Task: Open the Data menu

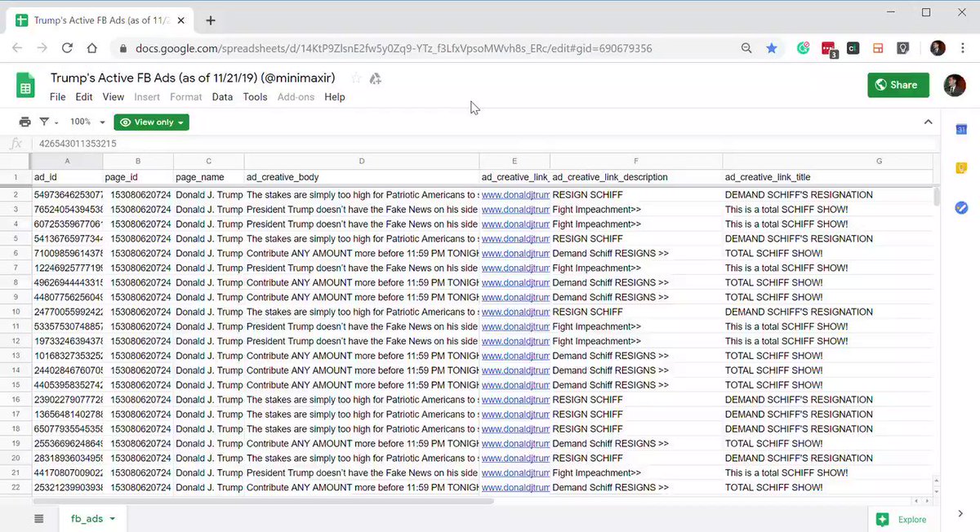Action: point(222,97)
